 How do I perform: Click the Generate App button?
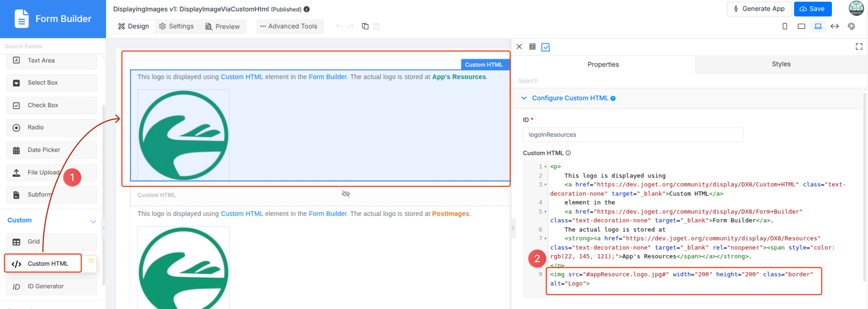(x=759, y=9)
